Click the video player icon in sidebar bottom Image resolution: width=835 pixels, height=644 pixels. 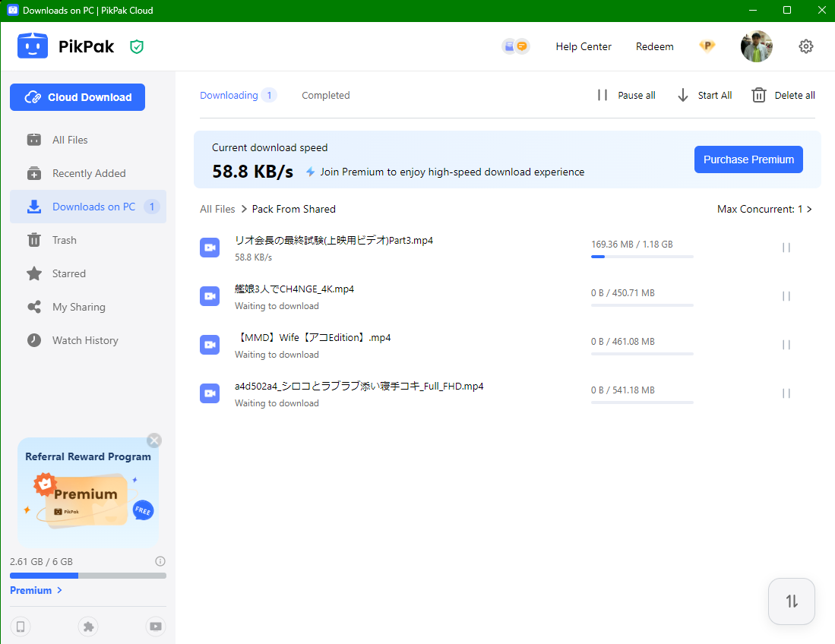(156, 627)
